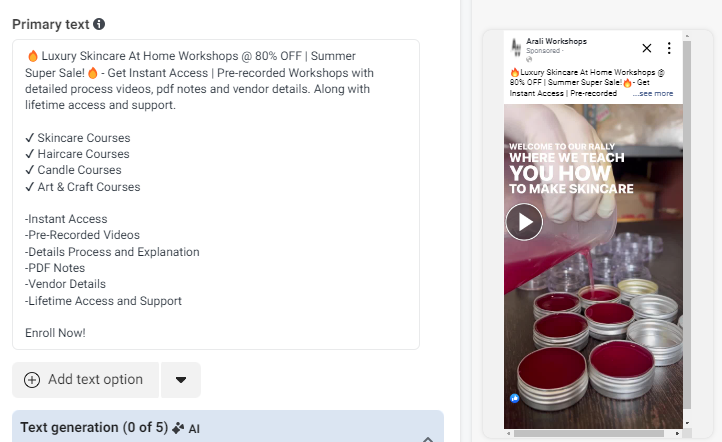Click the Arali Workshops page name
This screenshot has width=722, height=442.
click(556, 41)
